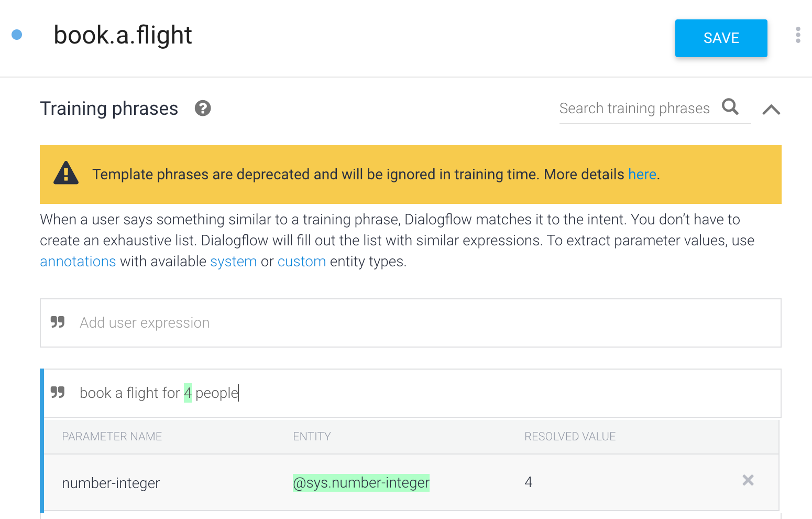This screenshot has width=812, height=519.
Task: Open the three-dot more options menu
Action: [x=798, y=35]
